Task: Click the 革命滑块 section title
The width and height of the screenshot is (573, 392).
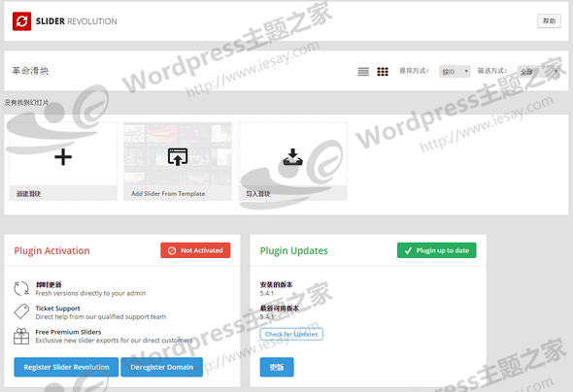Action: point(30,71)
